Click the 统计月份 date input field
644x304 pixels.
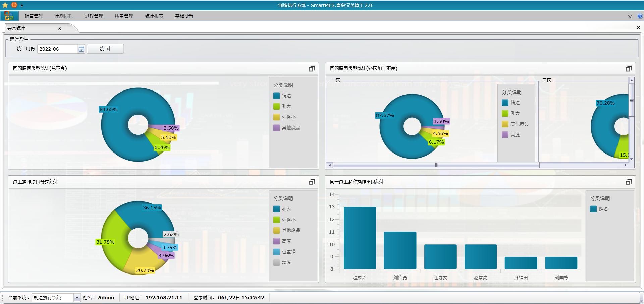tap(58, 49)
